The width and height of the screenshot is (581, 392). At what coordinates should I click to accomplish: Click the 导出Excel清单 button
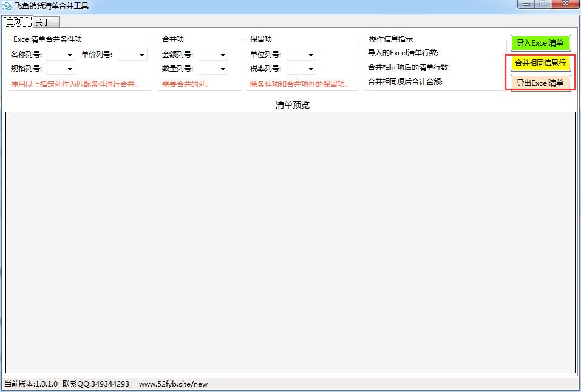540,83
